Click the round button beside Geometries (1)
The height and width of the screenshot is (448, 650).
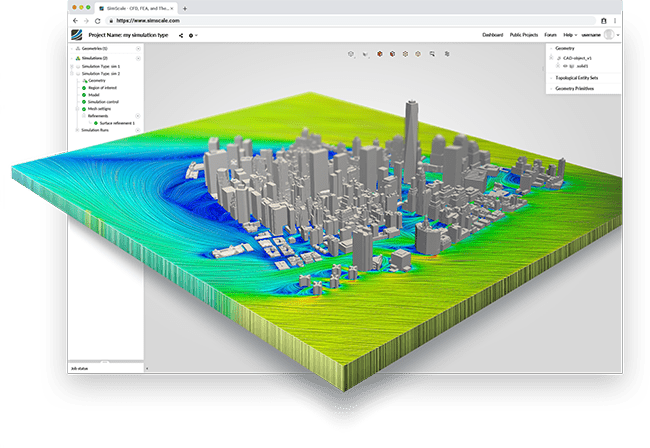pos(139,48)
